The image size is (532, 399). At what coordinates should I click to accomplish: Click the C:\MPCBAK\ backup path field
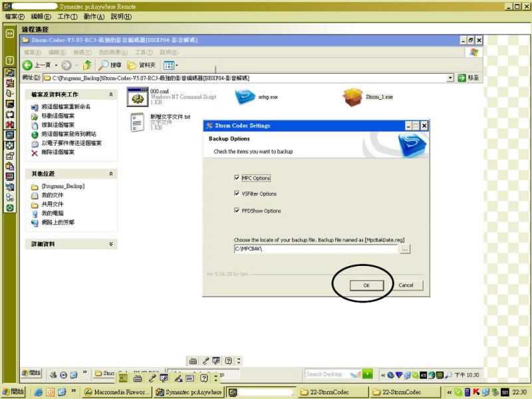click(x=316, y=249)
